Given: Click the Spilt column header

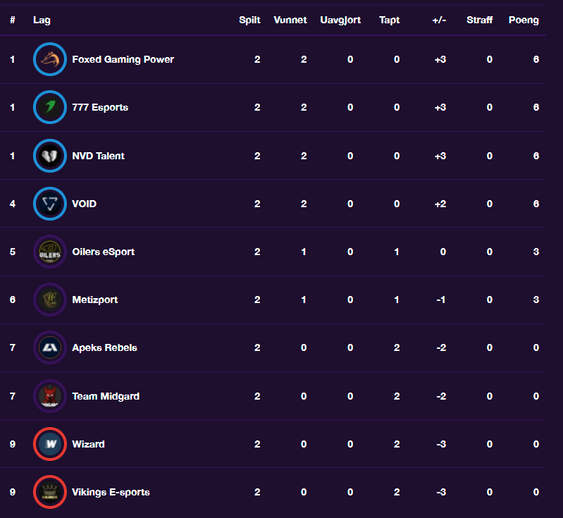Looking at the screenshot, I should click(x=250, y=20).
